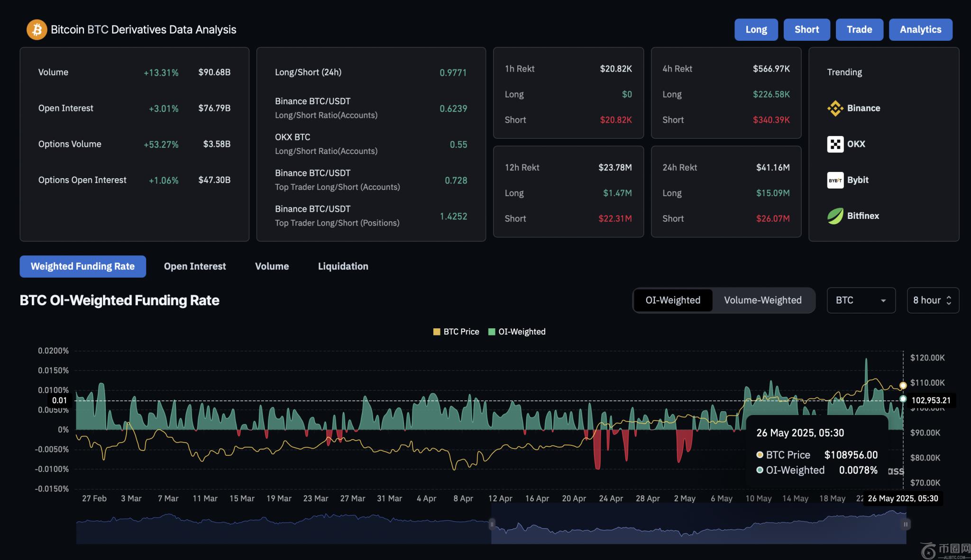Toggle OI-Weighted legend series
This screenshot has height=560, width=971.
[x=517, y=332]
